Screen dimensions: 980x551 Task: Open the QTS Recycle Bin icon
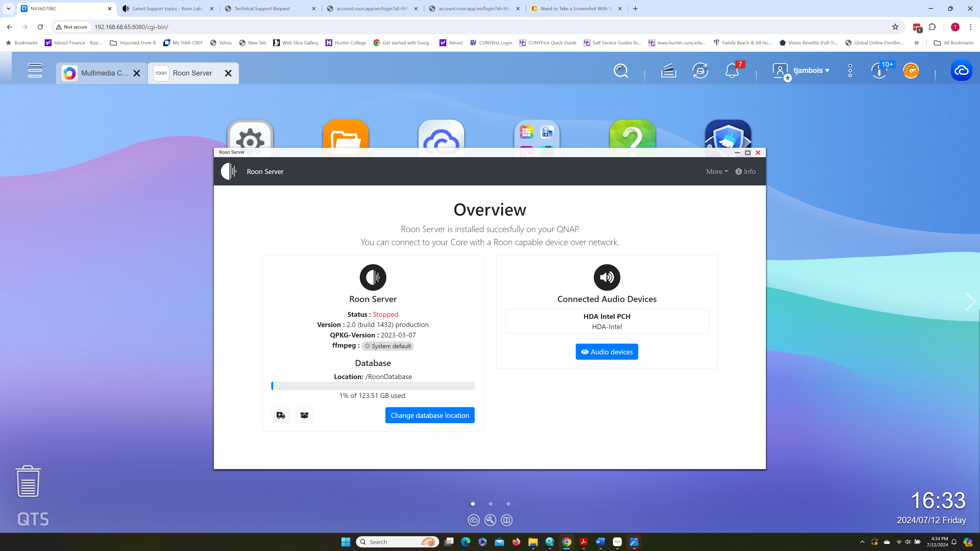pyautogui.click(x=28, y=481)
